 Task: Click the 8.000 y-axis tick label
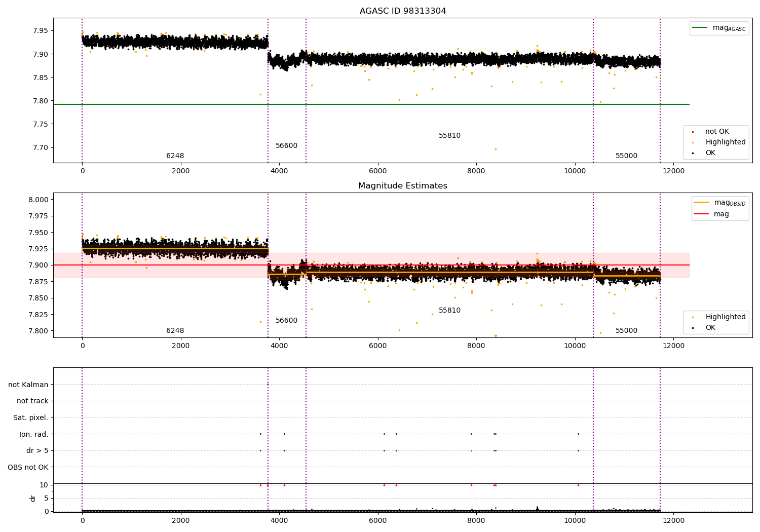pos(39,200)
